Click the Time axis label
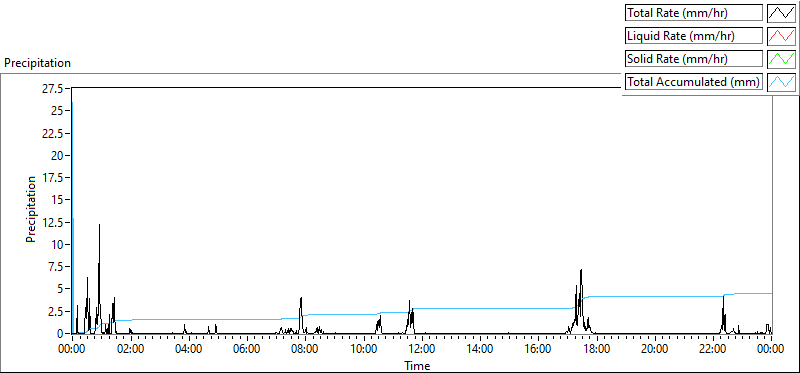800x373 pixels. click(x=417, y=365)
